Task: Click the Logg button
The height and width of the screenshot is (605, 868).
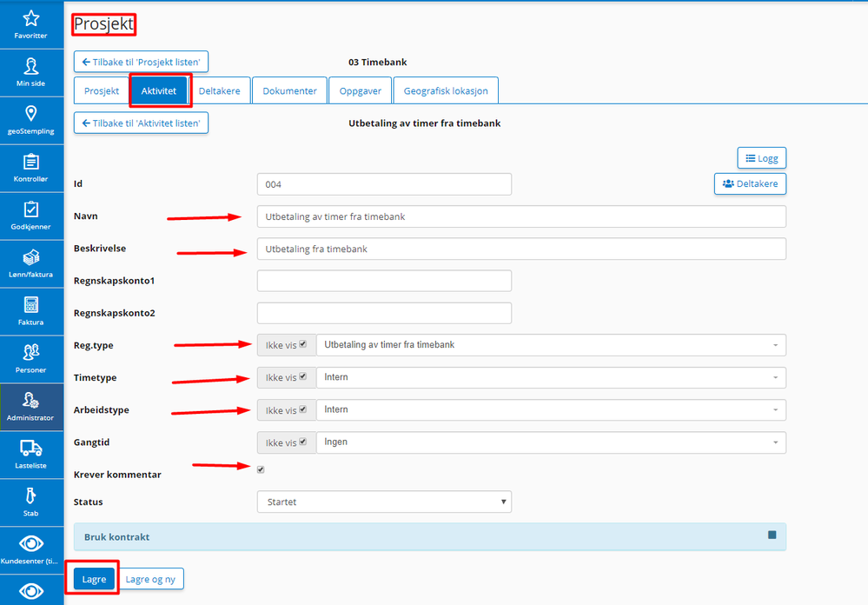Action: (x=762, y=158)
